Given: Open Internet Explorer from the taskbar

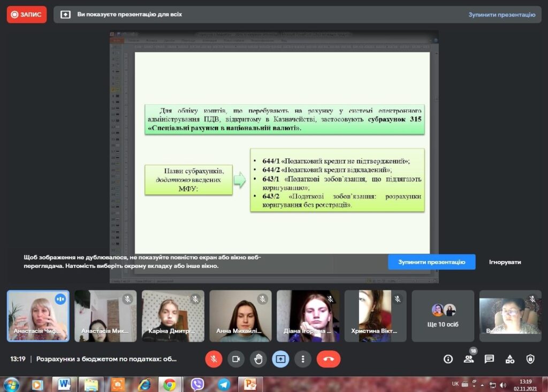Looking at the screenshot, I should tap(144, 385).
